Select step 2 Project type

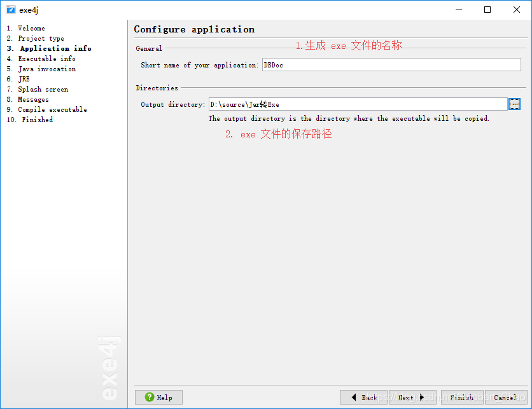coord(35,38)
